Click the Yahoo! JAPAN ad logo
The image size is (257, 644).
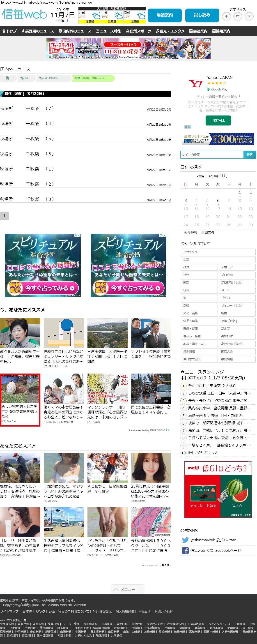[195, 84]
